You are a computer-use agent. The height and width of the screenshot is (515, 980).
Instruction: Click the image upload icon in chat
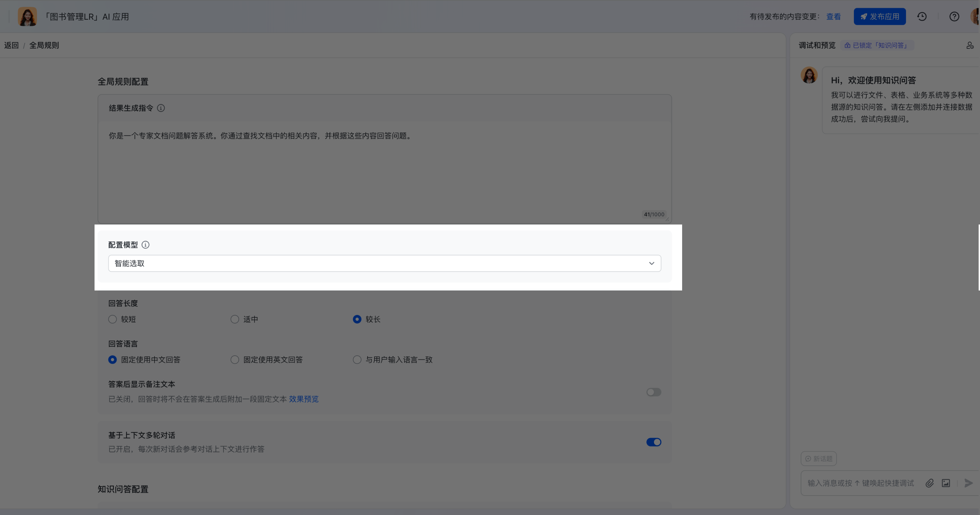pyautogui.click(x=946, y=483)
